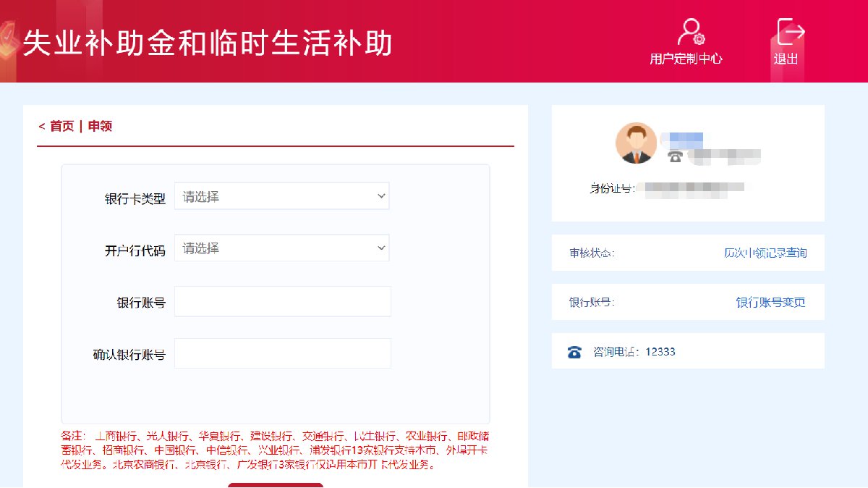Click the phone icon beside 咨询电话
The width and height of the screenshot is (868, 488).
coord(574,352)
